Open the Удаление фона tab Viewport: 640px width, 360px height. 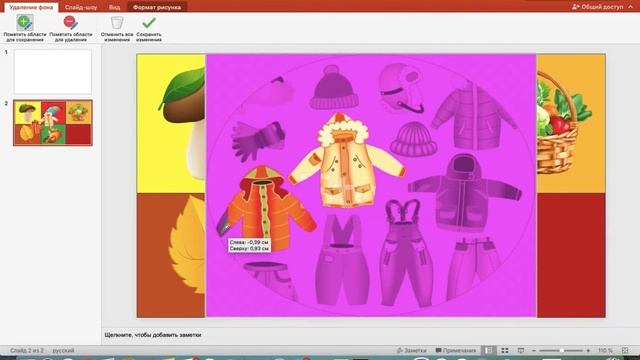tap(31, 7)
